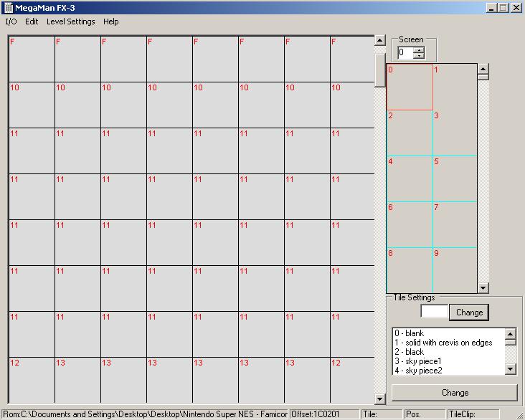Screen dimensions: 525x420
Task: Decrease the Screen number with the down arrow
Action: coord(419,56)
